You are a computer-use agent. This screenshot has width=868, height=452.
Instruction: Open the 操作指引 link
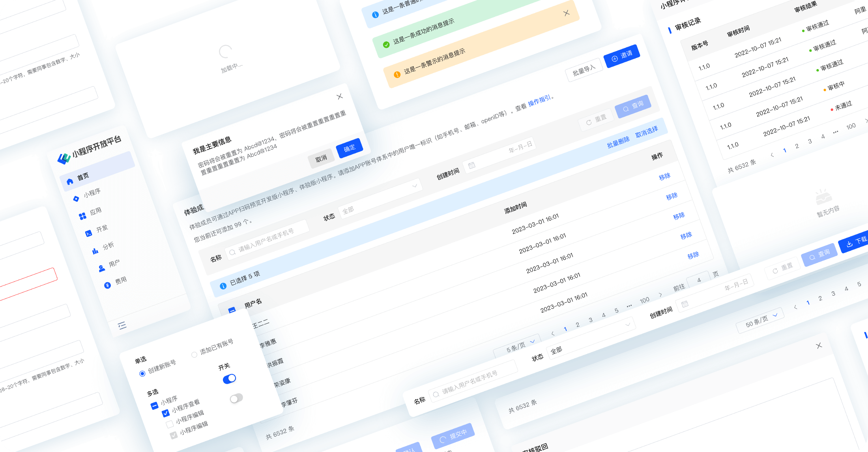[539, 101]
